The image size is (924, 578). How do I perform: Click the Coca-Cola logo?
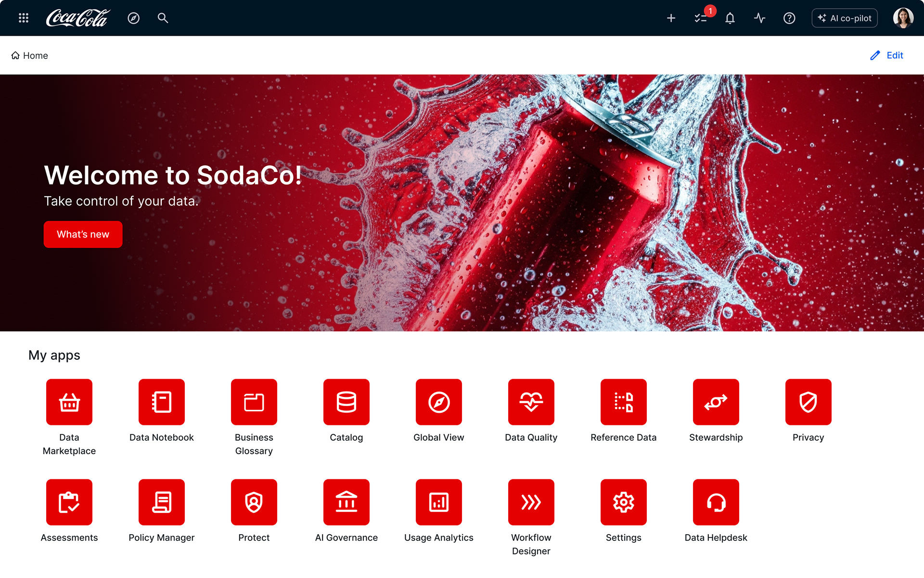click(x=78, y=18)
